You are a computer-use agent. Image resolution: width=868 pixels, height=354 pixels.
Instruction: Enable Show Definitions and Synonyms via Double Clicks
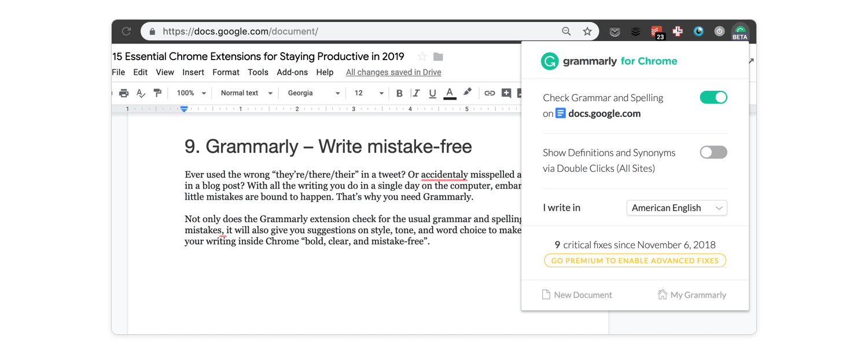tap(713, 152)
